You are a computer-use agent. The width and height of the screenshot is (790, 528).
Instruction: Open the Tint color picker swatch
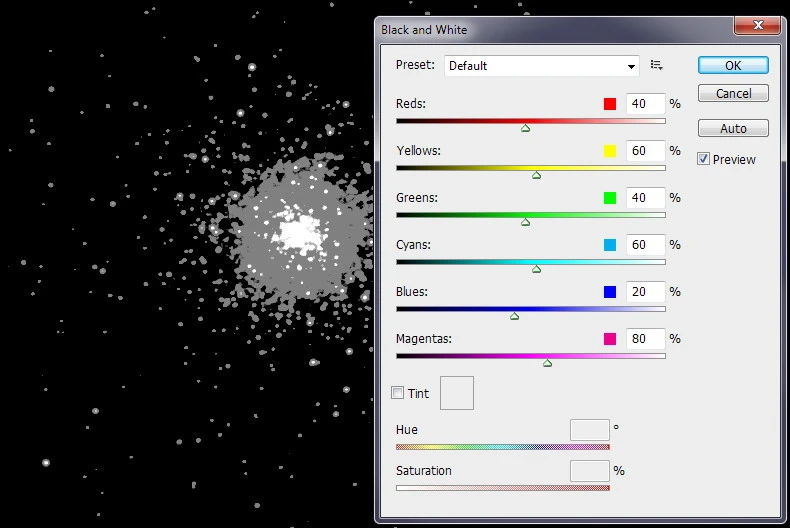457,393
